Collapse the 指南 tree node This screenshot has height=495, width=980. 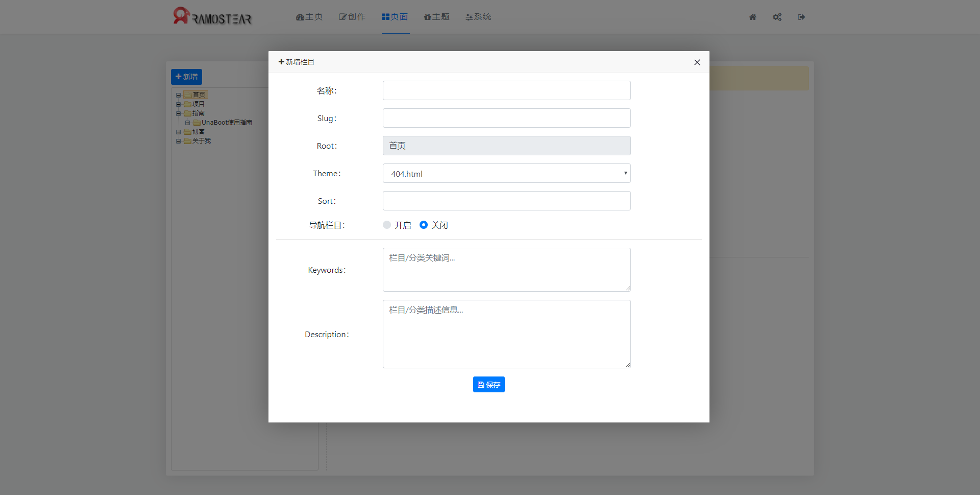click(x=179, y=113)
